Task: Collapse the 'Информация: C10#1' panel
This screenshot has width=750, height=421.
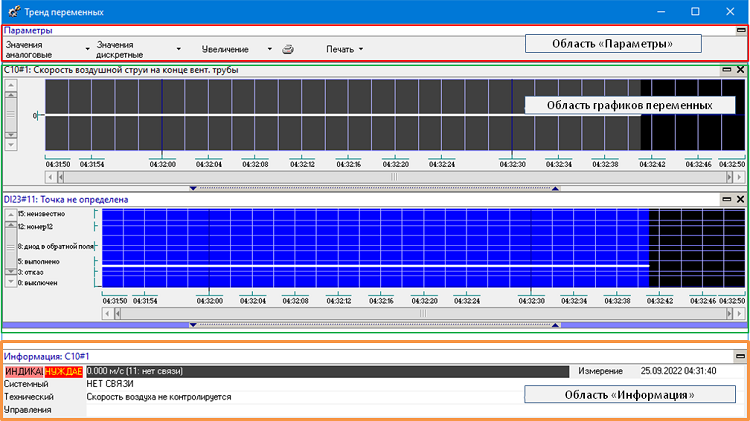Action: click(740, 356)
